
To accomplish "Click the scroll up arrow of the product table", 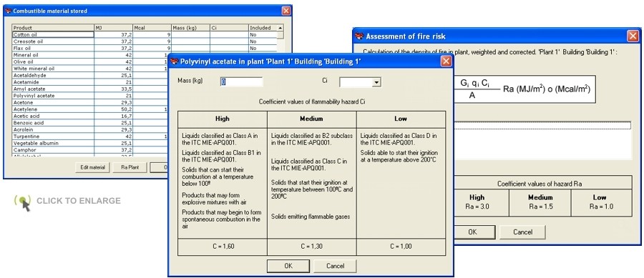I will click(x=280, y=28).
